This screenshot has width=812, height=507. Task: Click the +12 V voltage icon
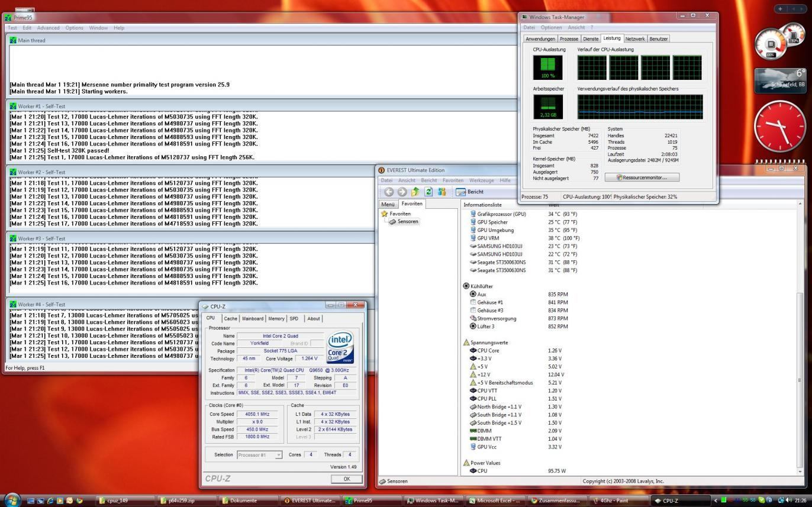pos(473,374)
